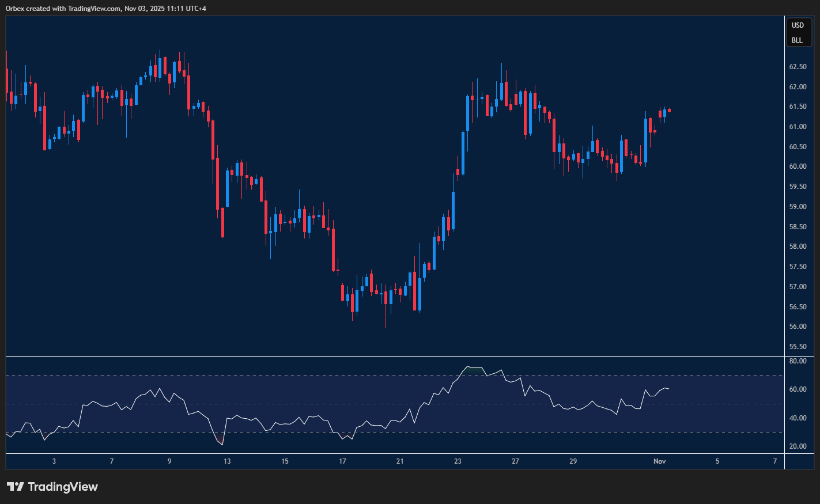Toggle the USD symbol label
The width and height of the screenshot is (820, 504).
point(799,25)
